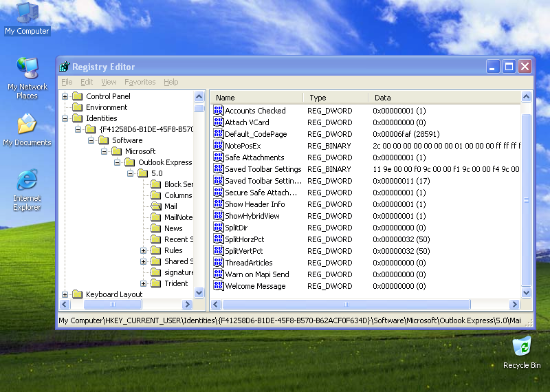The height and width of the screenshot is (392, 550).
Task: Click the tree pane horizontal scrollbar thumb
Action: pyautogui.click(x=113, y=304)
